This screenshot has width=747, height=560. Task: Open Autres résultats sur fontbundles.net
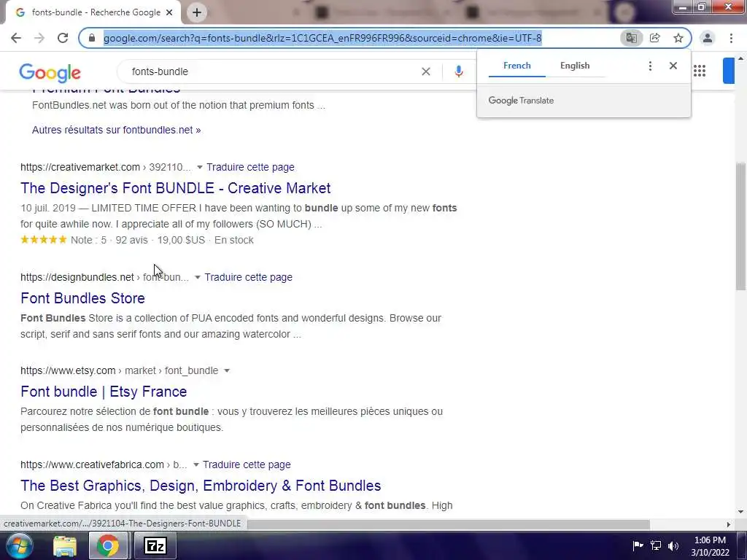pyautogui.click(x=116, y=130)
